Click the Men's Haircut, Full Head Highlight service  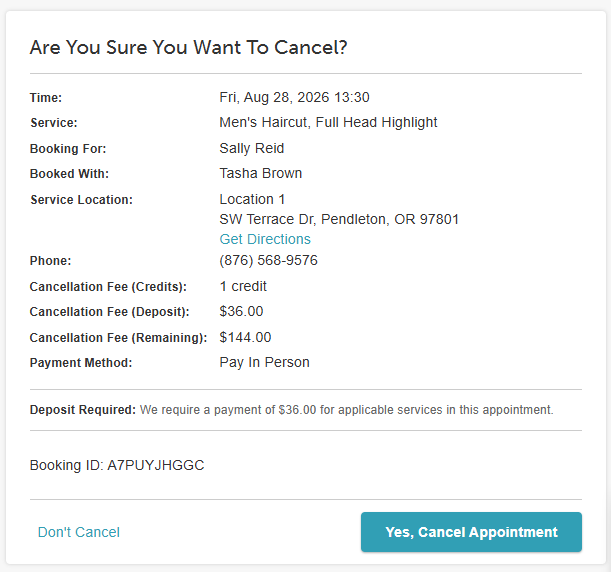pyautogui.click(x=328, y=122)
